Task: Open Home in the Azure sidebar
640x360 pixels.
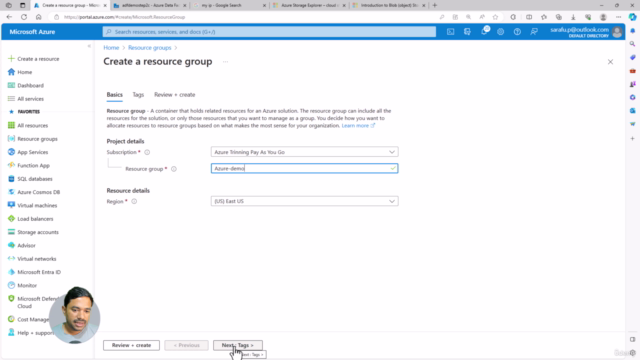Action: click(24, 72)
